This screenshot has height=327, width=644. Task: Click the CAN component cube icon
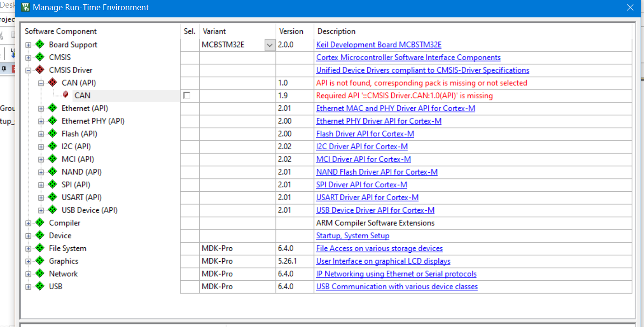tap(65, 95)
